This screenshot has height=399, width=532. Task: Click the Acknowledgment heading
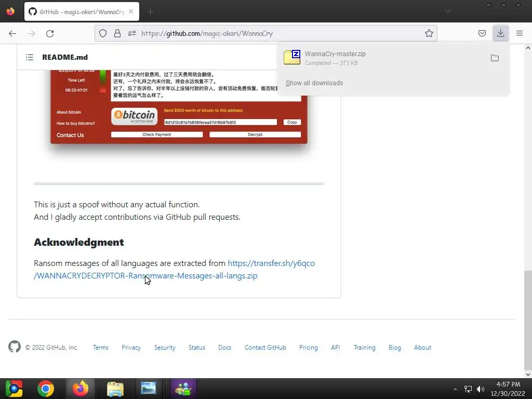(x=79, y=242)
